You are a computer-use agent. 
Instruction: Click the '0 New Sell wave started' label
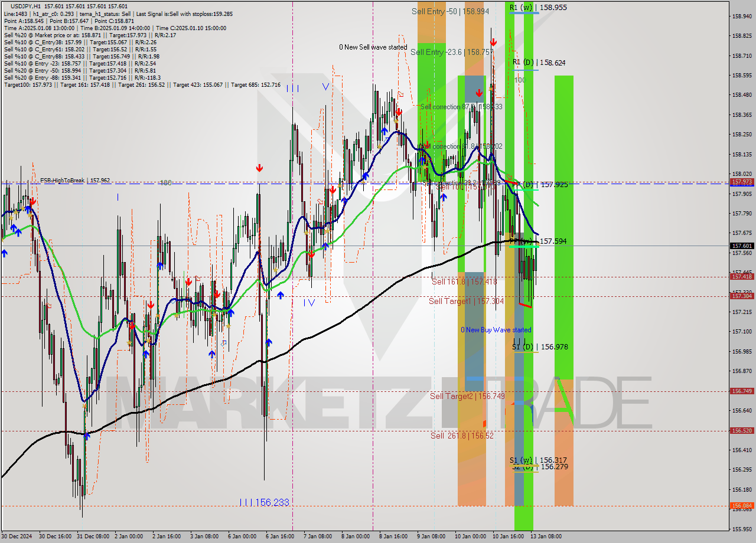[373, 47]
